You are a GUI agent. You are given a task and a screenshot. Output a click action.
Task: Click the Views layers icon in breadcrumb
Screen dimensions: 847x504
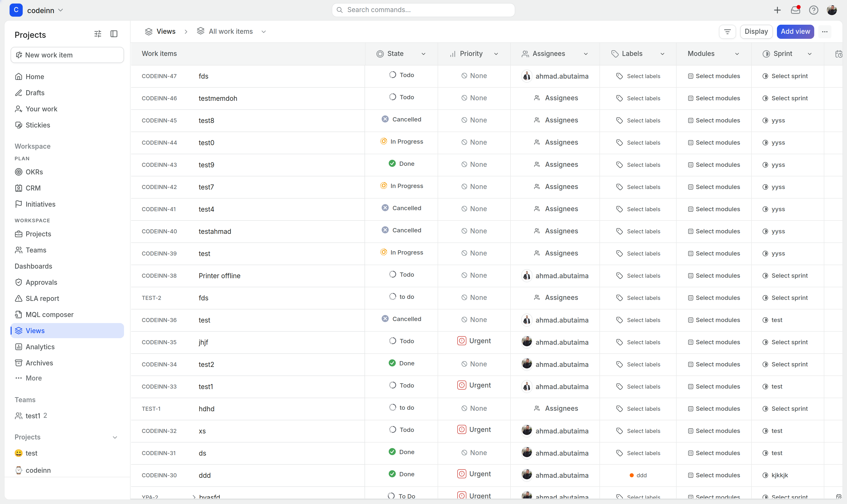[148, 31]
